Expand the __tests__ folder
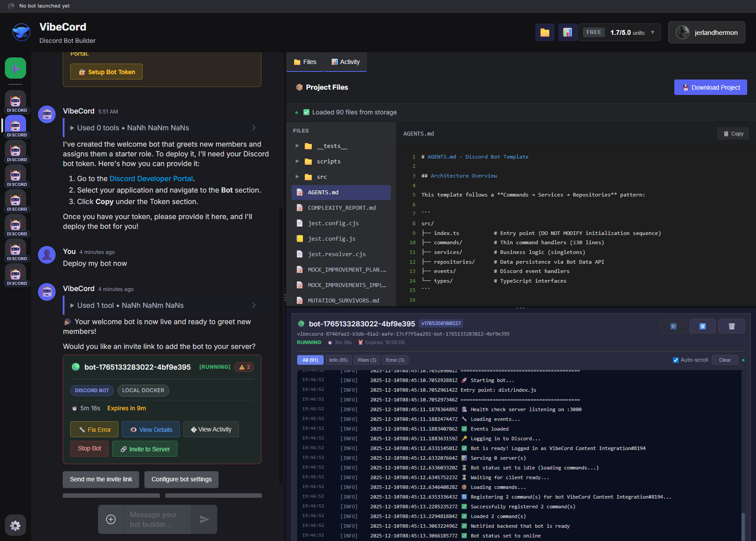Screen dimensions: 756x541 pos(297,146)
